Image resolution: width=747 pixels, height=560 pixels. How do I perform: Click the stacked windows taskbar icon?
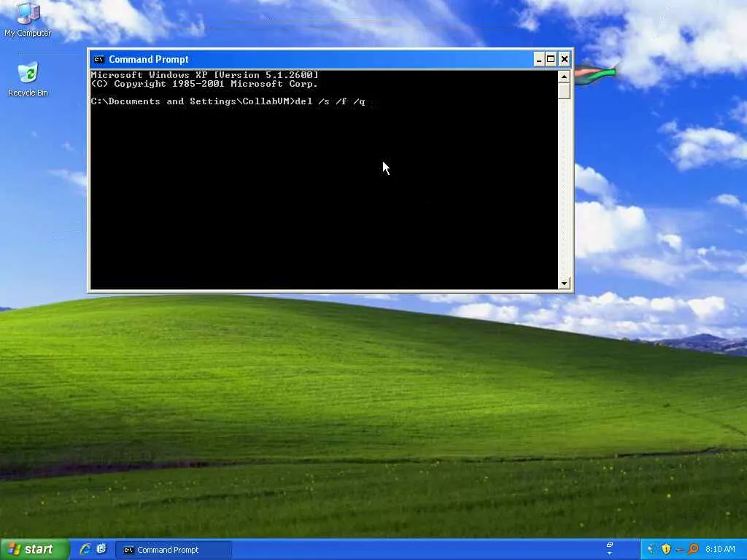(609, 544)
